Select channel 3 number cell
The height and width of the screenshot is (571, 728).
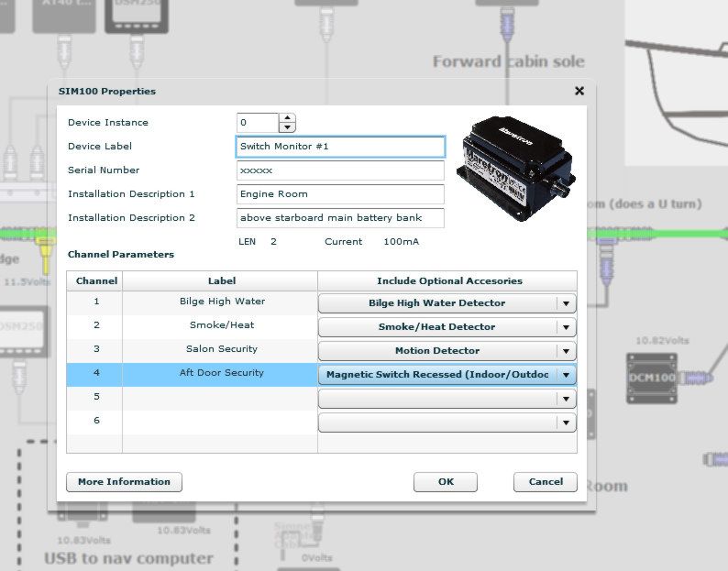94,350
